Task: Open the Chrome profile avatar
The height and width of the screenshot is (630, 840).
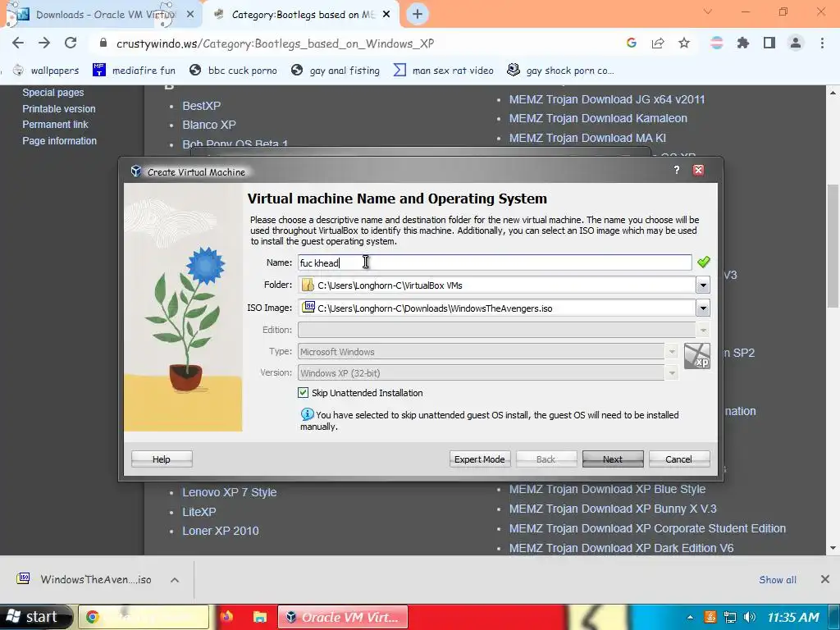Action: tap(796, 43)
